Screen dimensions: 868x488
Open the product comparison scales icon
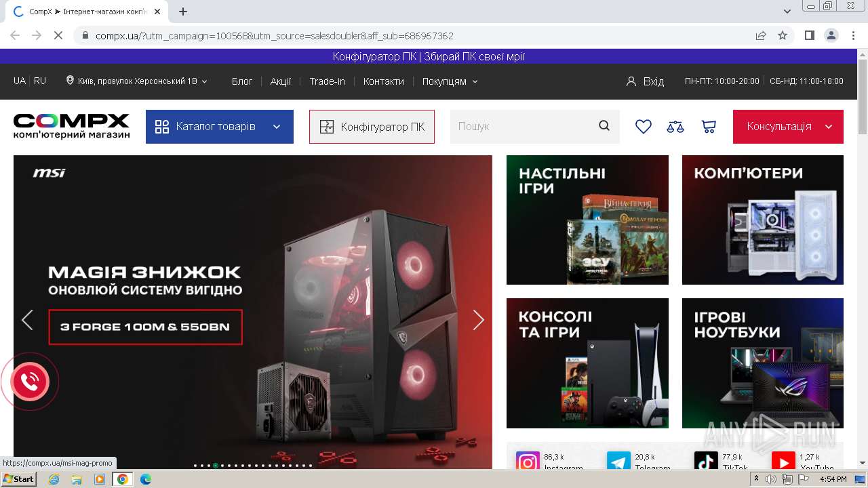pos(675,127)
